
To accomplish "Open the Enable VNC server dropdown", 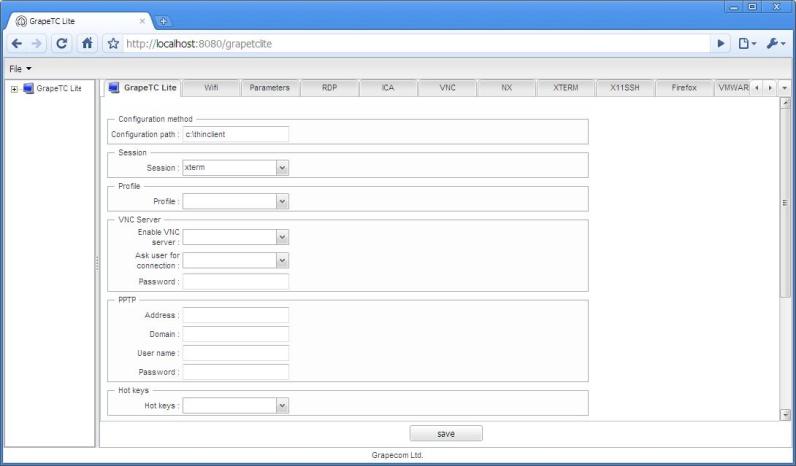I will tap(282, 237).
